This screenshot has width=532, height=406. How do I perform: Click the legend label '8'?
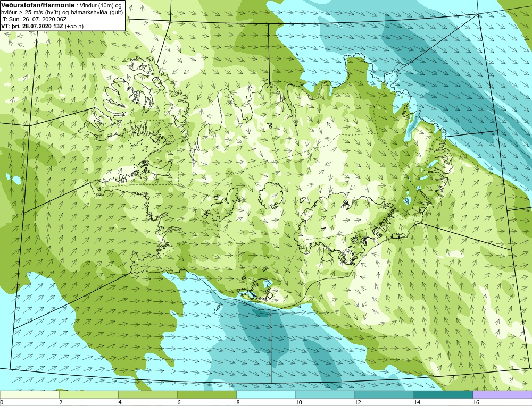click(x=238, y=402)
